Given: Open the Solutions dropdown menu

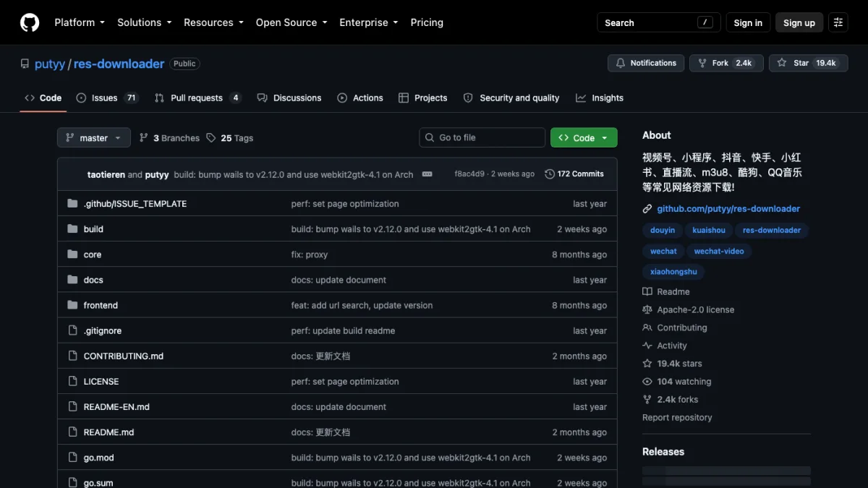Looking at the screenshot, I should click(145, 22).
